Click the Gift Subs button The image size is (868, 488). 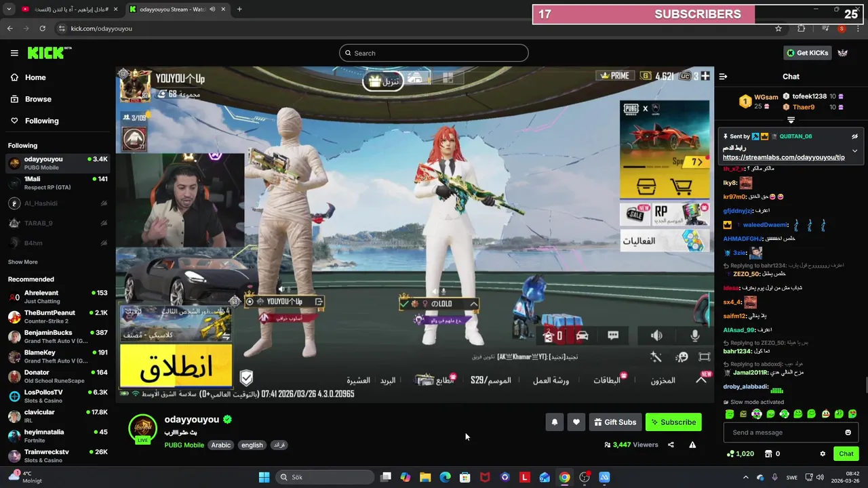pyautogui.click(x=615, y=422)
